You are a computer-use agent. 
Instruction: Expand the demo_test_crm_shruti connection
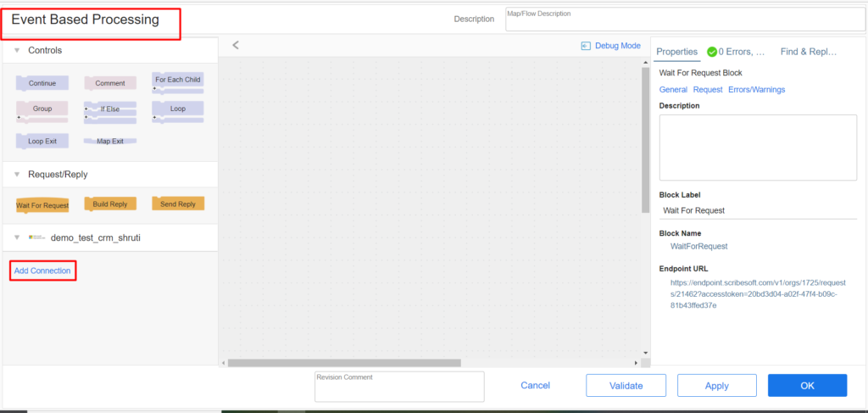pyautogui.click(x=17, y=237)
